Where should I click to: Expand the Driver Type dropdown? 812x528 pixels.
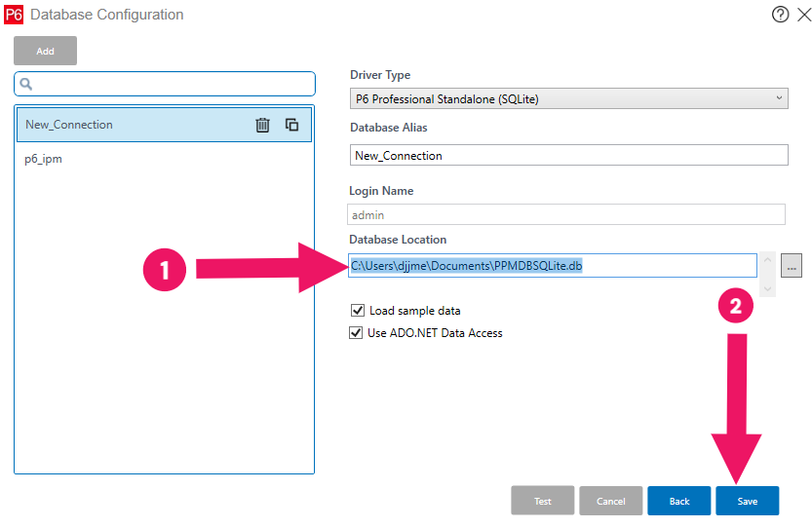(568, 98)
